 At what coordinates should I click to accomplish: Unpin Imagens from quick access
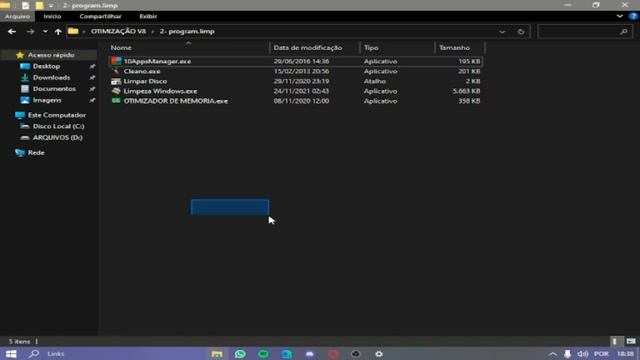click(x=92, y=100)
